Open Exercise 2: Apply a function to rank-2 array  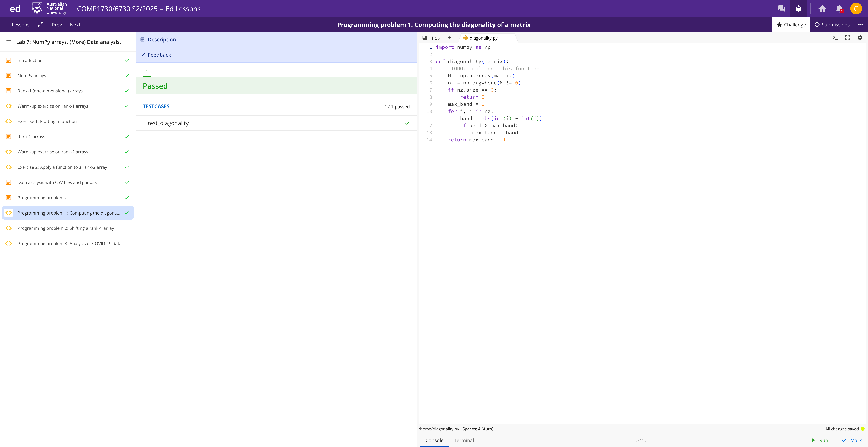pos(68,167)
